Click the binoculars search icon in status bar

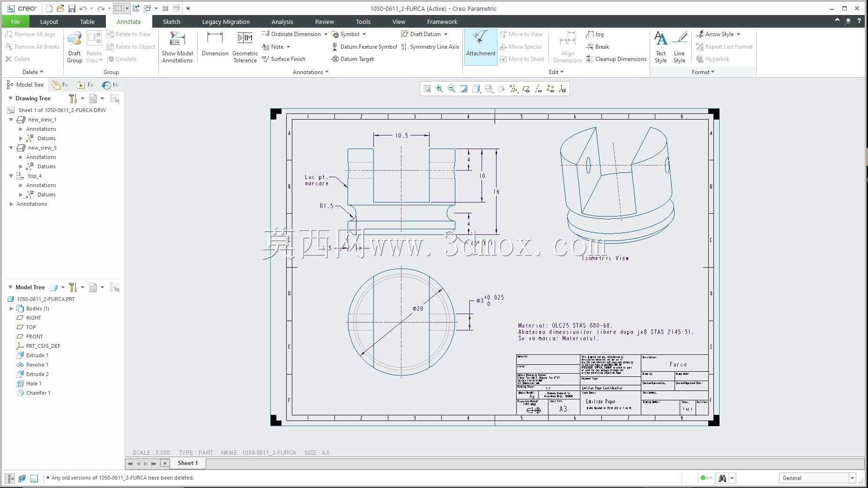pyautogui.click(x=722, y=478)
